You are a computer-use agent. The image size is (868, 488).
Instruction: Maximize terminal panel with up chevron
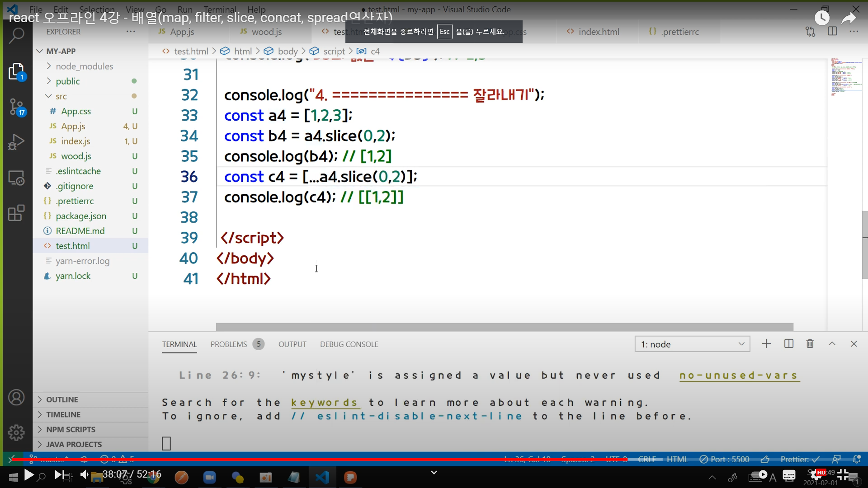(832, 344)
